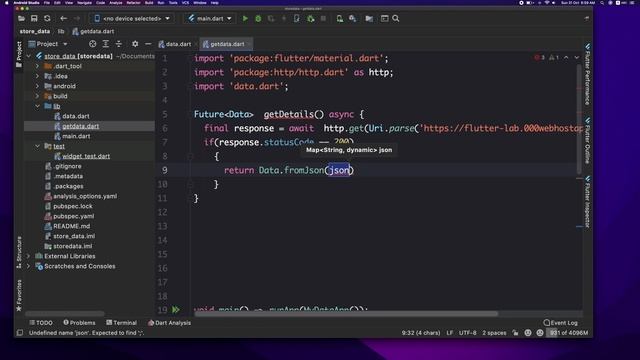Hide the Project panel with minus icon

pyautogui.click(x=148, y=44)
